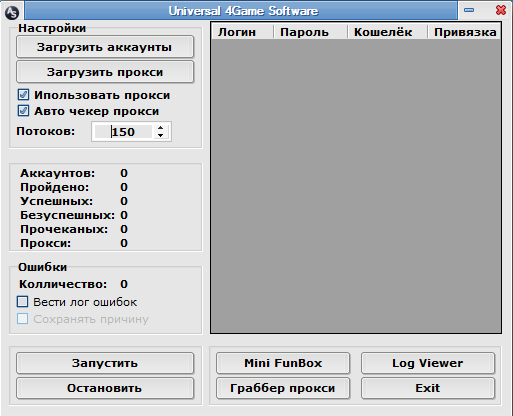The width and height of the screenshot is (513, 416).
Task: Click Загрузить аккаунты button
Action: point(105,47)
